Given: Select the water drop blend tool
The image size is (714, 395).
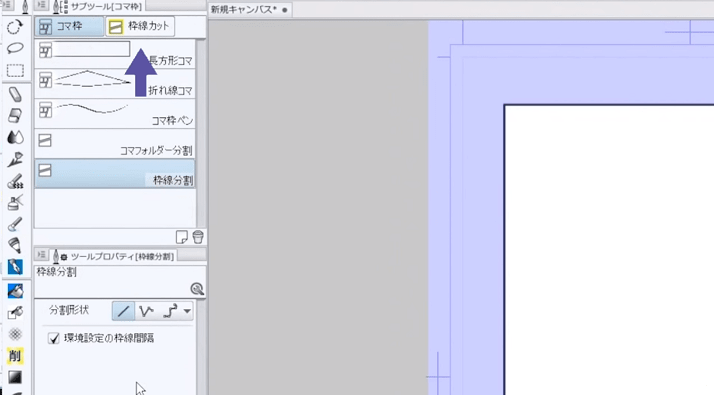Looking at the screenshot, I should click(x=15, y=137).
